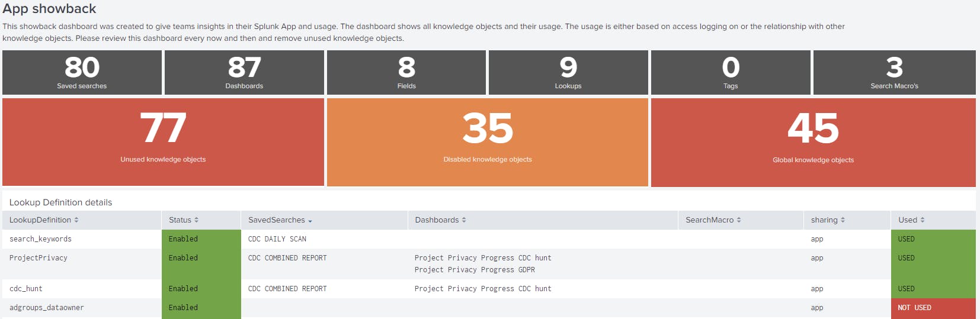Screen dimensions: 980x319
Task: Click the search_keywords lookup definition row
Action: click(40, 239)
